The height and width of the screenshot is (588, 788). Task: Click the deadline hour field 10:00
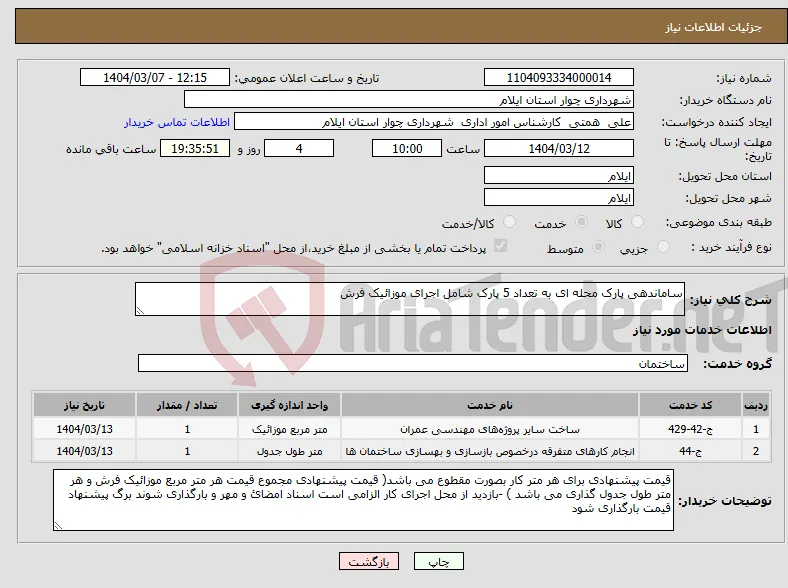pos(407,148)
